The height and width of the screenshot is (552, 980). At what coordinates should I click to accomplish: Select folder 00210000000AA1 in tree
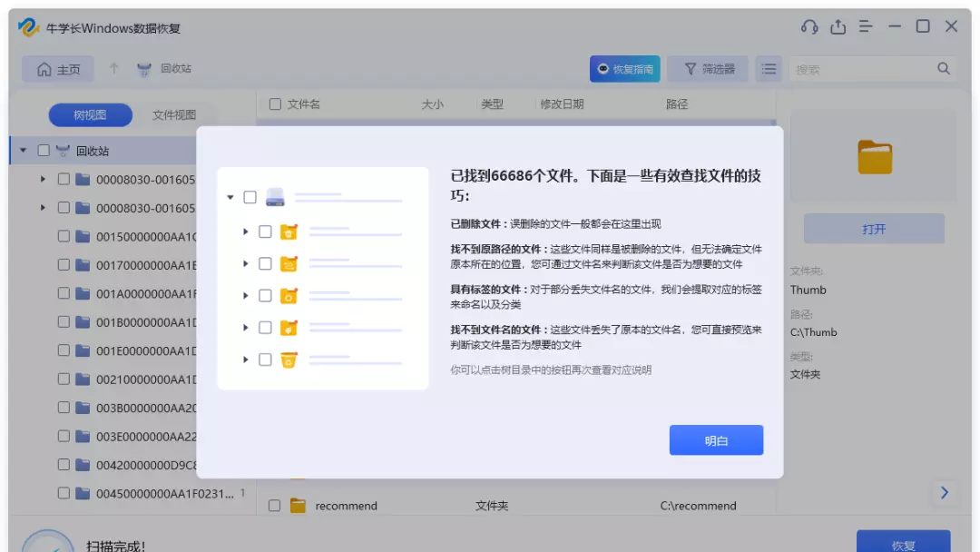[x=145, y=379]
